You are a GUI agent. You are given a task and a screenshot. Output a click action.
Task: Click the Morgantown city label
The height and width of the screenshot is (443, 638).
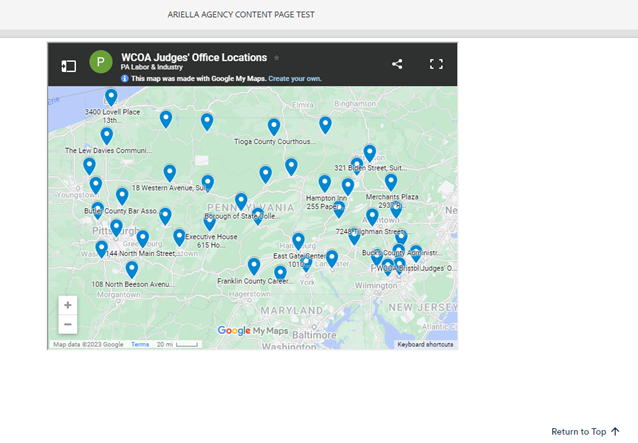[118, 294]
